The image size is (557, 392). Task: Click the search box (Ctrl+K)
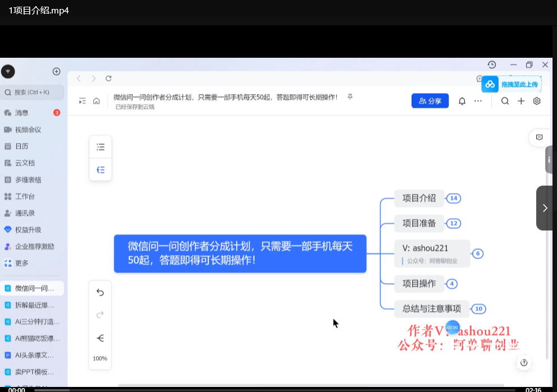[x=32, y=92]
